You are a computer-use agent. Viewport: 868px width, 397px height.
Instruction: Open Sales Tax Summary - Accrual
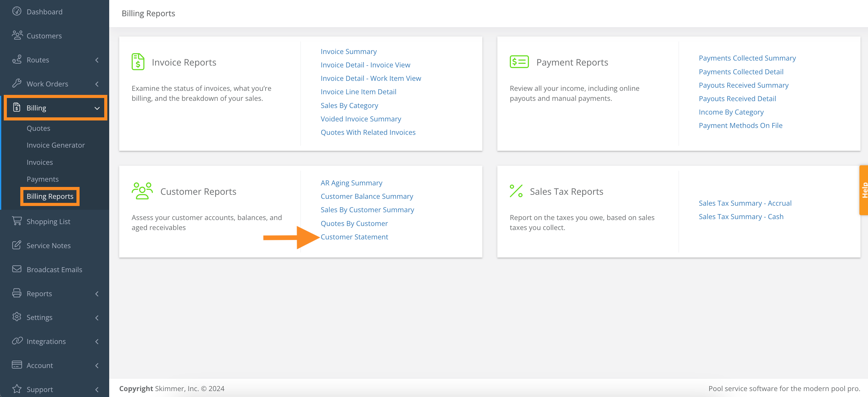point(745,203)
